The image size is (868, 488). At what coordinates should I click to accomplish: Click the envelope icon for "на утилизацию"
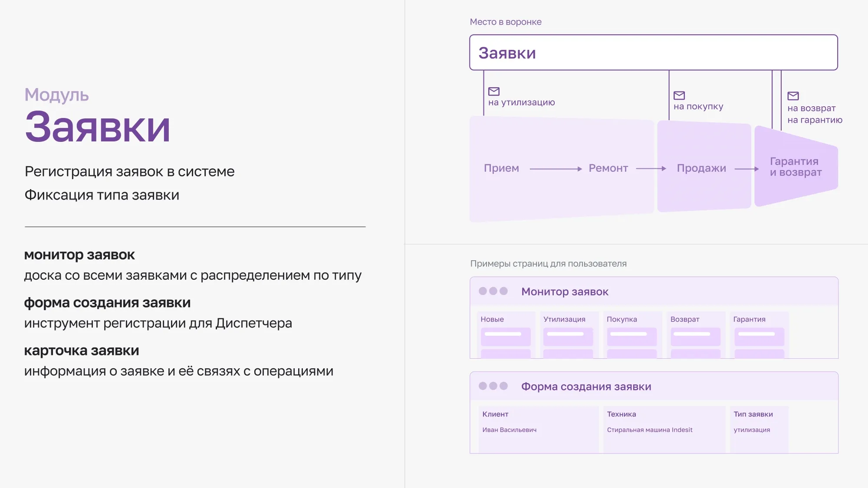[493, 91]
